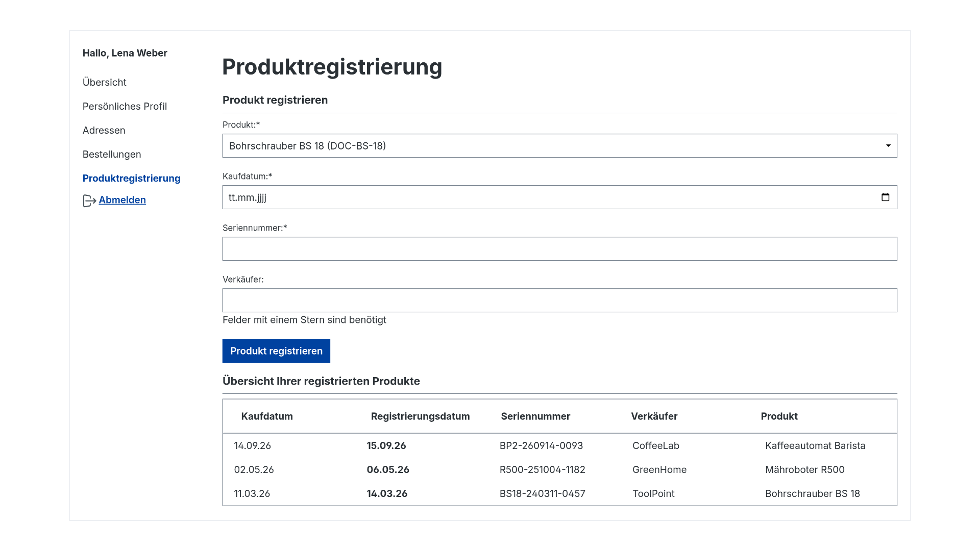
Task: Click the Produktregistrierung page heading
Action: [332, 67]
